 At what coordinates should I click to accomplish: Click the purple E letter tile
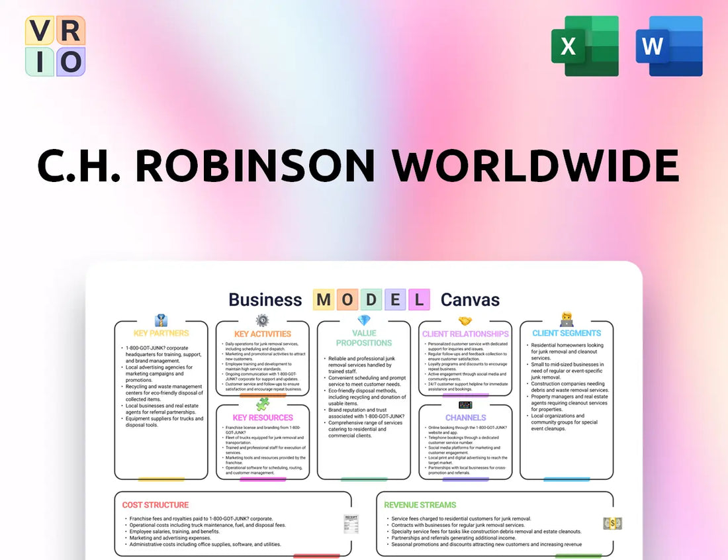pos(395,300)
